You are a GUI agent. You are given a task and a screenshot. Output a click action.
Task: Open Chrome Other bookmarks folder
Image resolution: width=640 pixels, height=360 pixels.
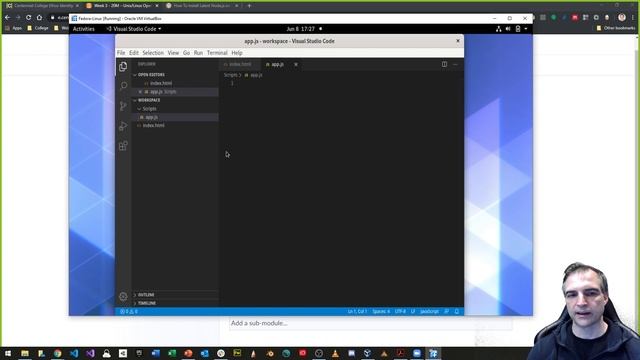[x=616, y=28]
